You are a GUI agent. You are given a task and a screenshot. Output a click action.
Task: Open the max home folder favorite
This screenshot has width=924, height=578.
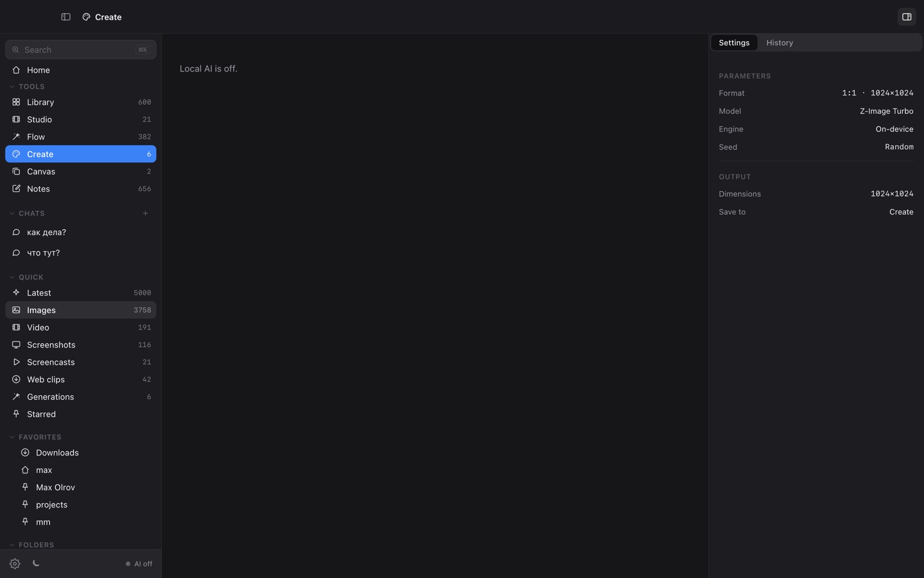click(81, 470)
